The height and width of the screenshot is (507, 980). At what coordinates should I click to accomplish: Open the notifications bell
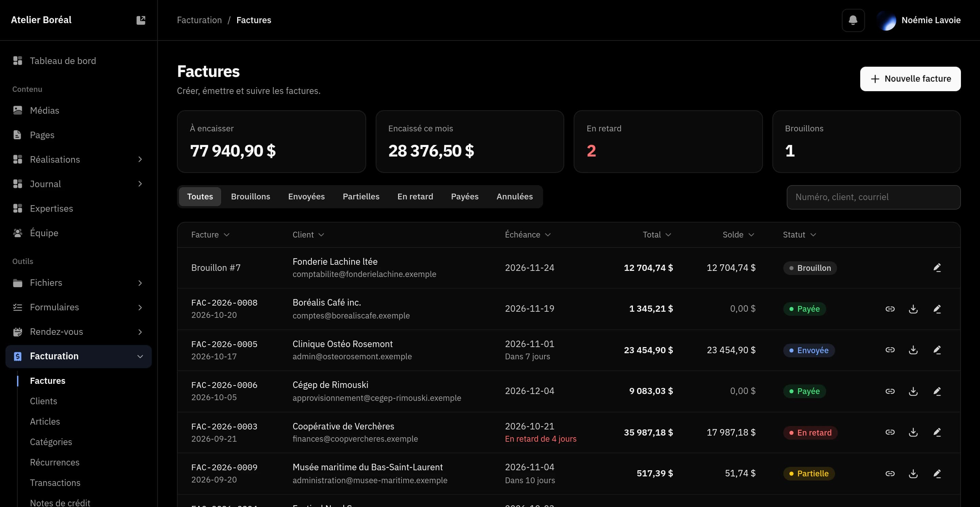click(x=853, y=20)
